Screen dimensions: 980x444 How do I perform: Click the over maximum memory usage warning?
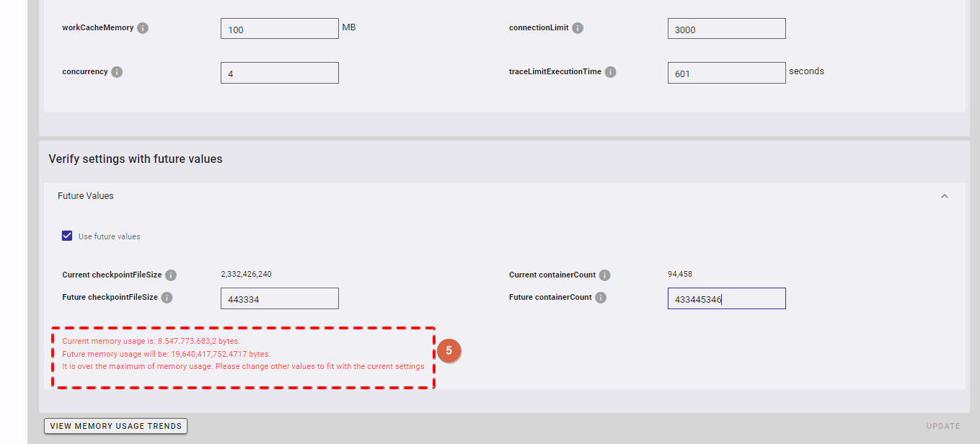pos(243,366)
